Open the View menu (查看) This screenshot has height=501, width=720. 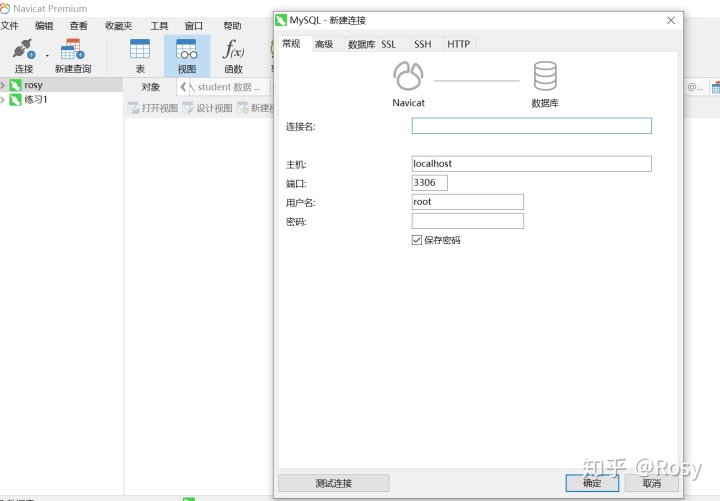79,26
